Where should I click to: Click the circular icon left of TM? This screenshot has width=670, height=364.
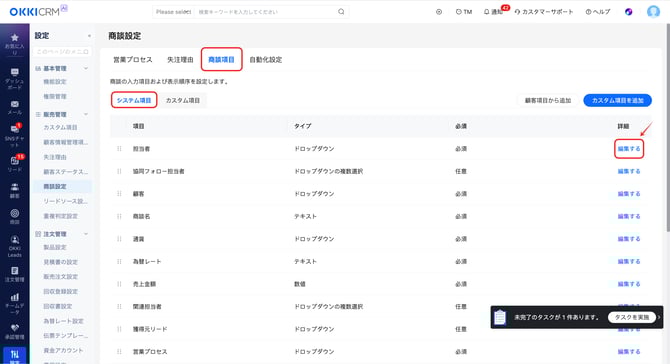coord(439,12)
